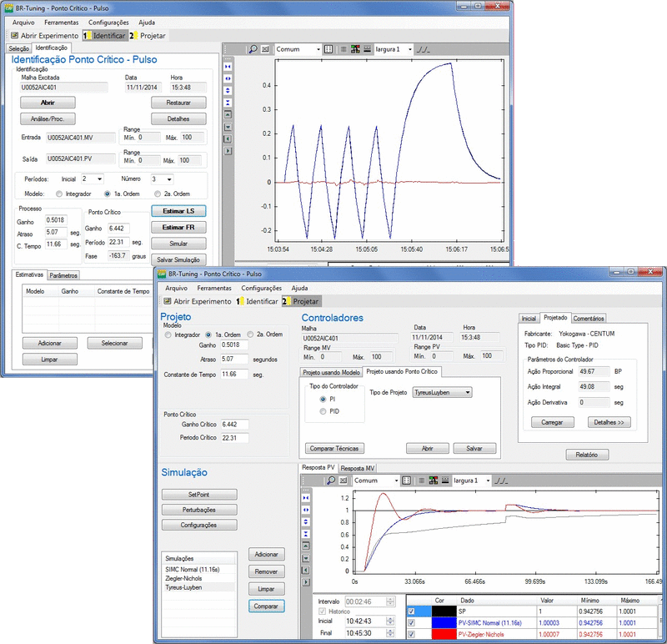
Task: Click the colored legend icon in simulation toolbar
Action: pyautogui.click(x=432, y=481)
